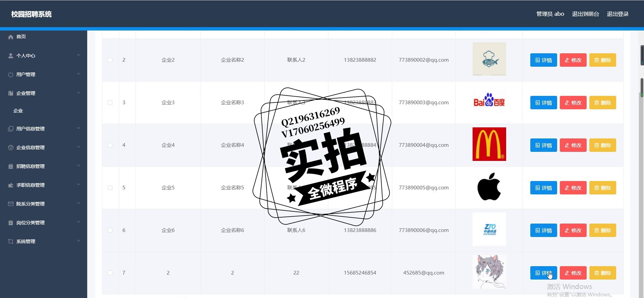View 详情 for 企业2
Screen dimensions: 644x298
click(x=543, y=60)
